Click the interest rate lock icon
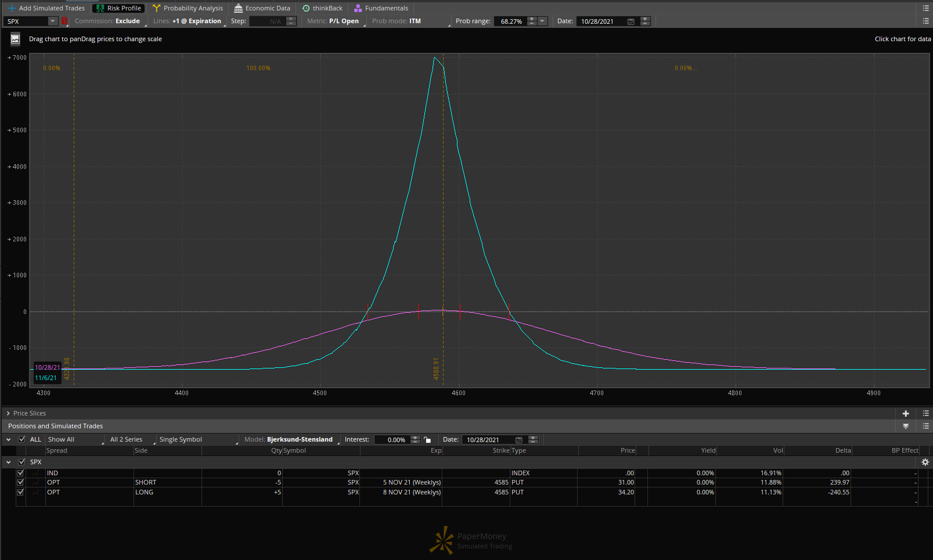Screen dimensions: 933x560 tap(427, 440)
